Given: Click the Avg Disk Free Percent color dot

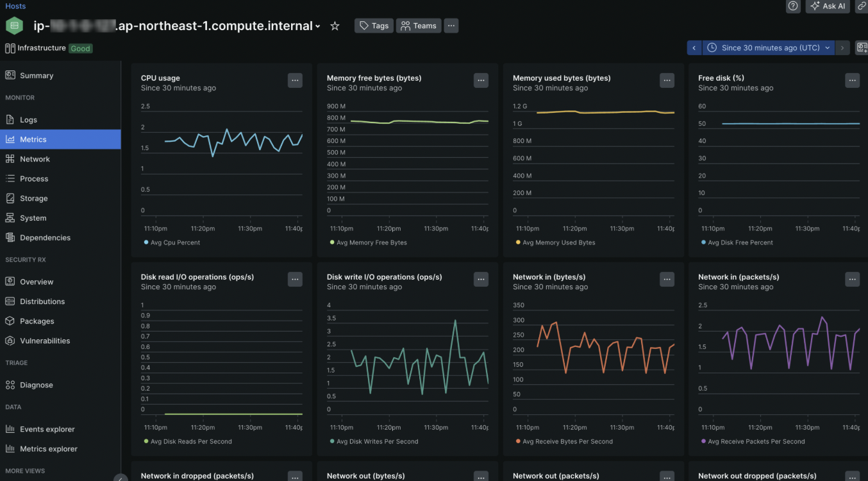Looking at the screenshot, I should (703, 243).
